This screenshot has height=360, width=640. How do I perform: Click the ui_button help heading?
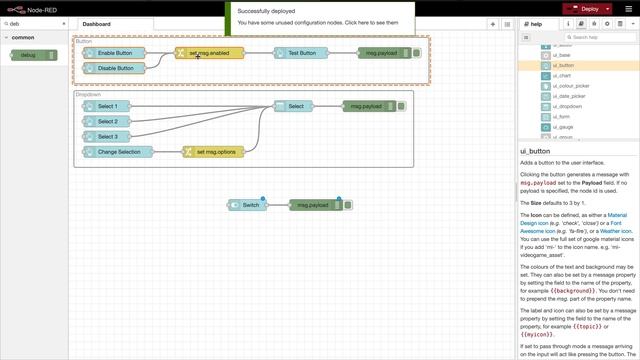click(x=535, y=151)
